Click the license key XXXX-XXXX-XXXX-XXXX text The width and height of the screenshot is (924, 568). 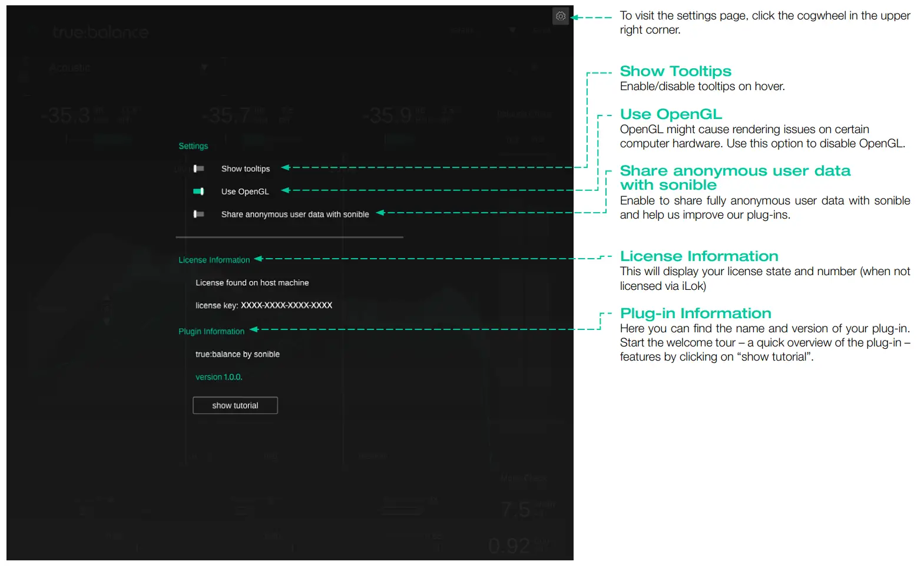[264, 305]
